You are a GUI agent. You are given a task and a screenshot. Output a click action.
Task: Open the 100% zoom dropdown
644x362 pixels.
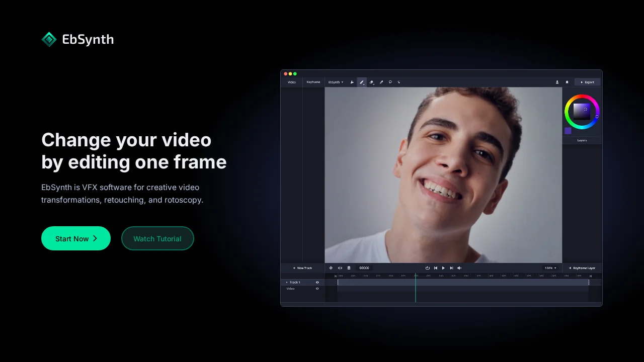point(550,268)
